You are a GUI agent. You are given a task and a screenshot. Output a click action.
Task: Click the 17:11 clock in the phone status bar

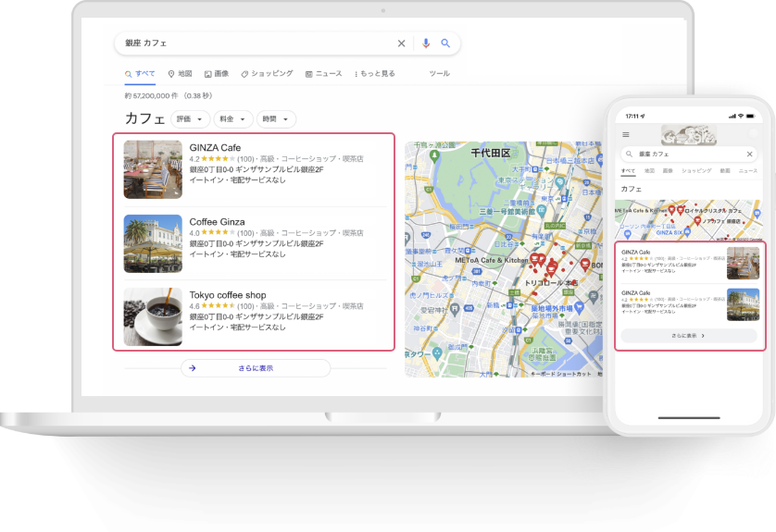coord(632,117)
